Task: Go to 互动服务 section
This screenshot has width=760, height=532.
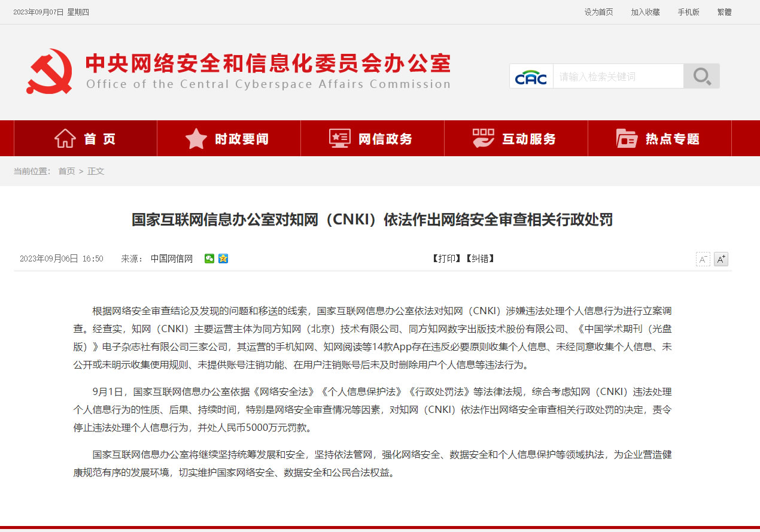Action: pos(516,139)
